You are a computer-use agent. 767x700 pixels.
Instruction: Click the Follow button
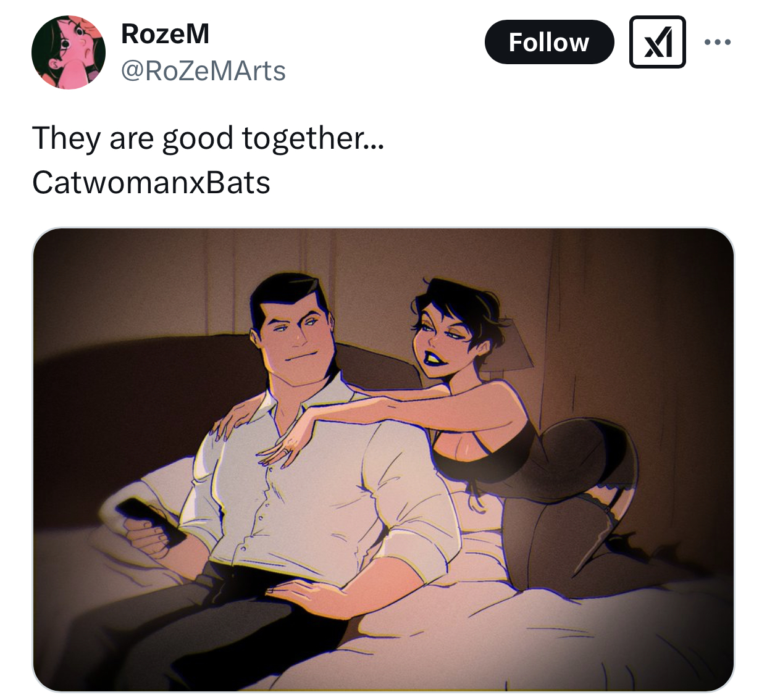click(x=549, y=42)
